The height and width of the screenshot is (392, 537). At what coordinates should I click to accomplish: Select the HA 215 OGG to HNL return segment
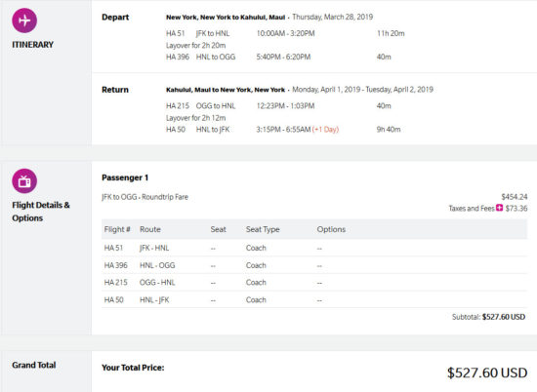(x=278, y=106)
